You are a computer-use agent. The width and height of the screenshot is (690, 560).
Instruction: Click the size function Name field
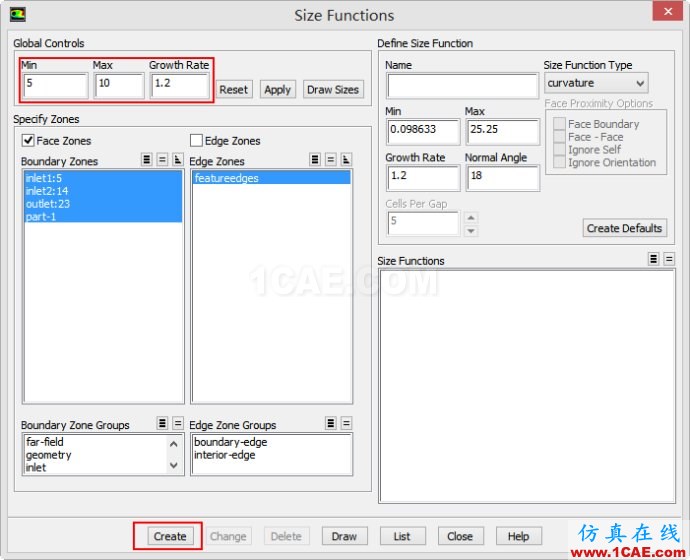coord(463,86)
